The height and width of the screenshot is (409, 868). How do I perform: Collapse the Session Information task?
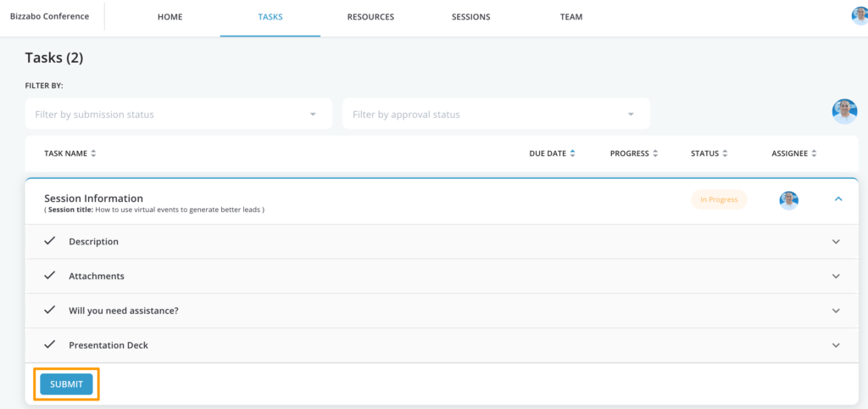pos(838,199)
